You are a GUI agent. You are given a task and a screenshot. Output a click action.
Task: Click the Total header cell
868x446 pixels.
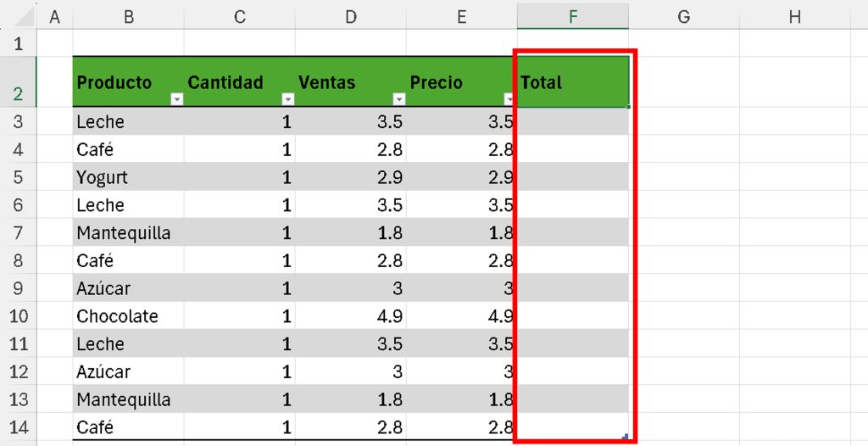[x=572, y=82]
